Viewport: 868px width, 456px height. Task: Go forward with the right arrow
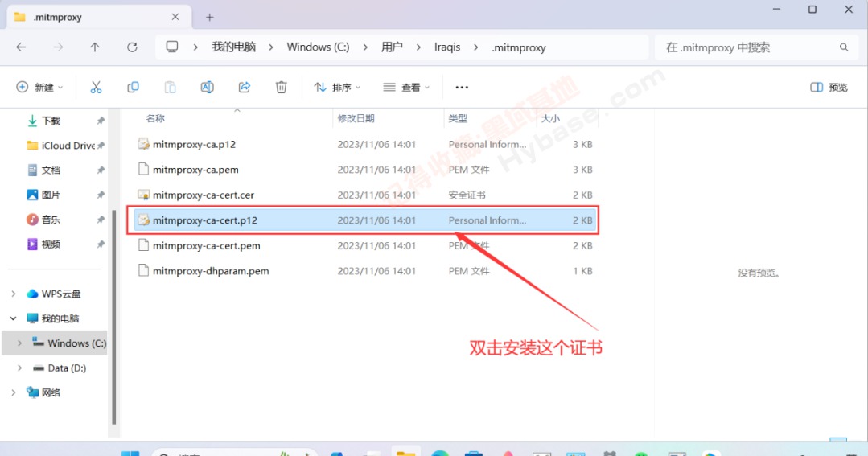point(58,47)
